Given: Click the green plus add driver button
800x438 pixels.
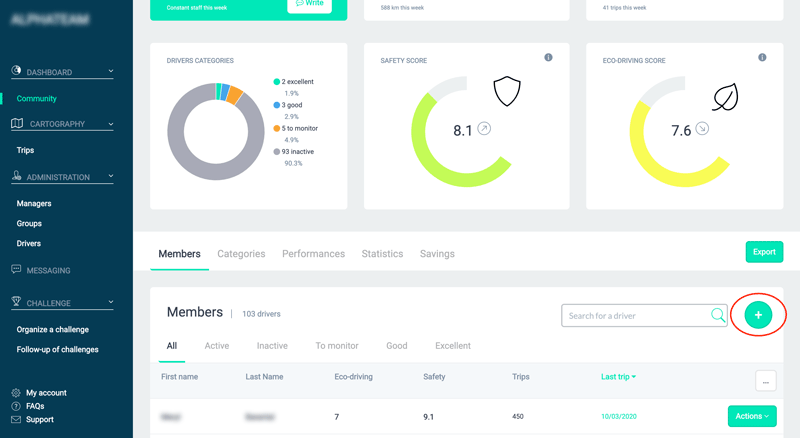Looking at the screenshot, I should 758,315.
